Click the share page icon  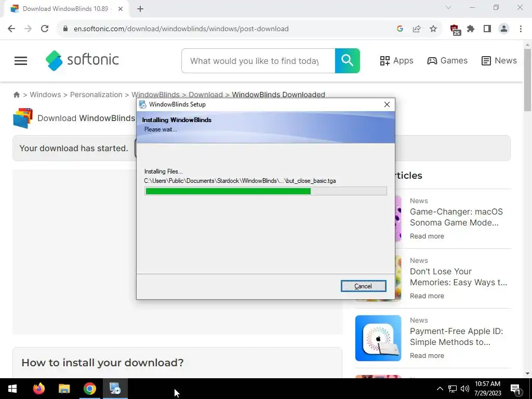(x=417, y=29)
